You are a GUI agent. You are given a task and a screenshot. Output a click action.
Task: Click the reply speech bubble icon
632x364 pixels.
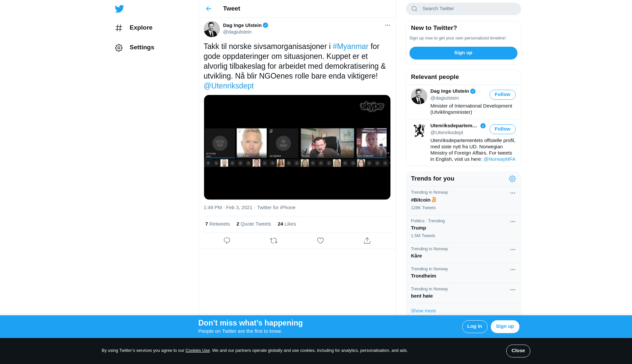(x=227, y=241)
